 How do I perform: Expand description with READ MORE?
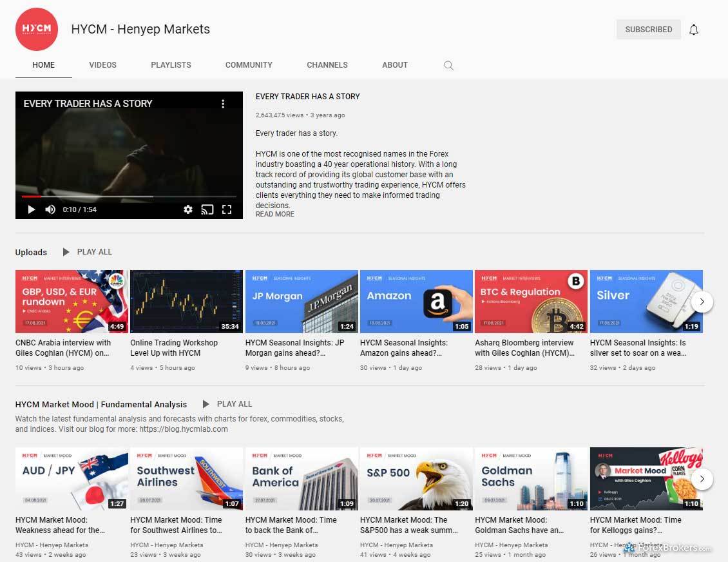pos(275,214)
